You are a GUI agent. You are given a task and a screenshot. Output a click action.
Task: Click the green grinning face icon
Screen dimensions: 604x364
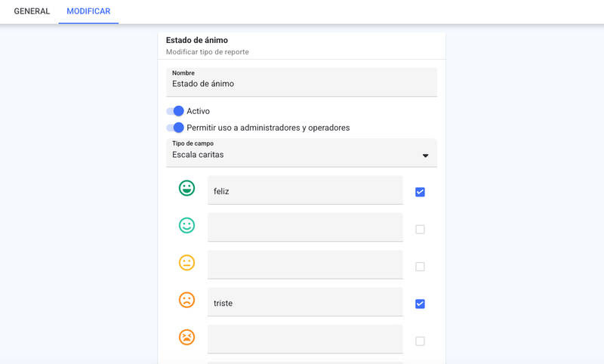(x=186, y=188)
